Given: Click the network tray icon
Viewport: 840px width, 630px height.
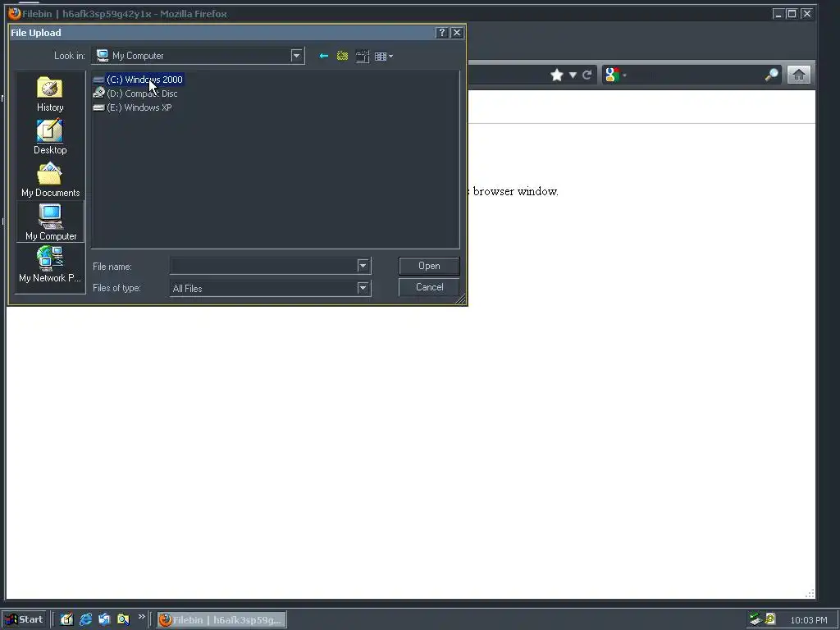Looking at the screenshot, I should [756, 619].
